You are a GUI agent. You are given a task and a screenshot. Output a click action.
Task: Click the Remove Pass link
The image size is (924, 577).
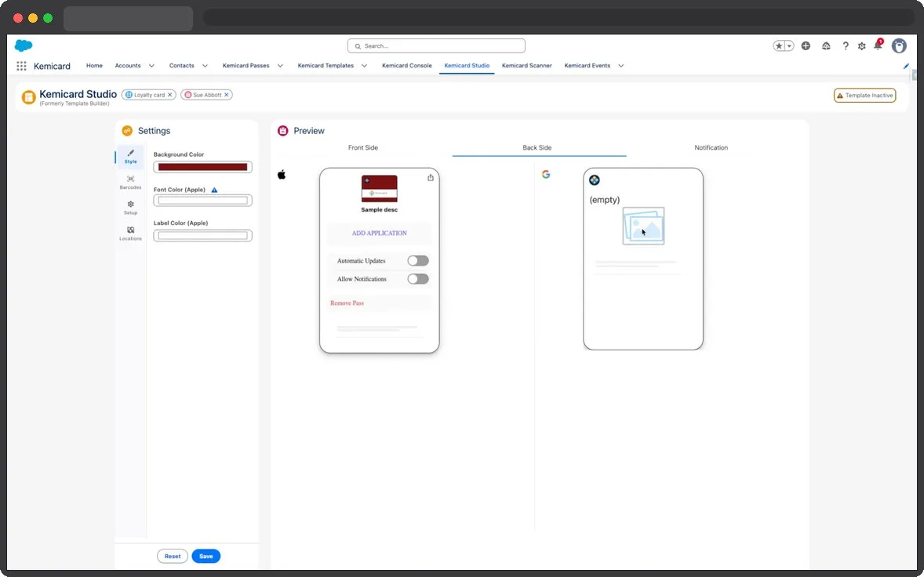(347, 303)
